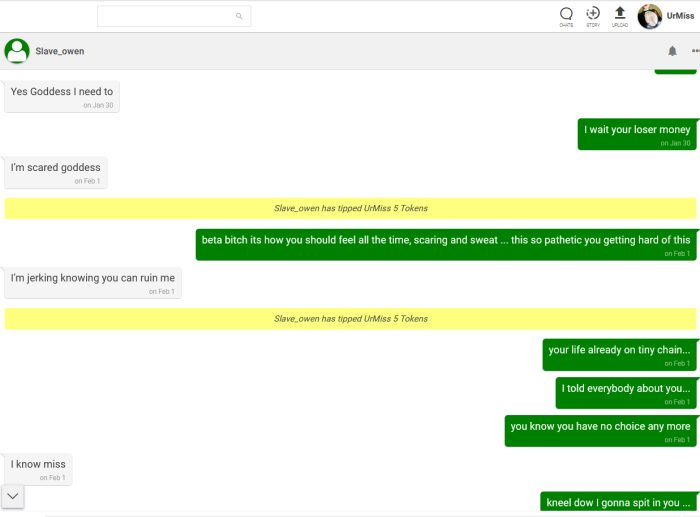700x517 pixels.
Task: Click the "you know you have no choice" message
Action: pyautogui.click(x=600, y=430)
